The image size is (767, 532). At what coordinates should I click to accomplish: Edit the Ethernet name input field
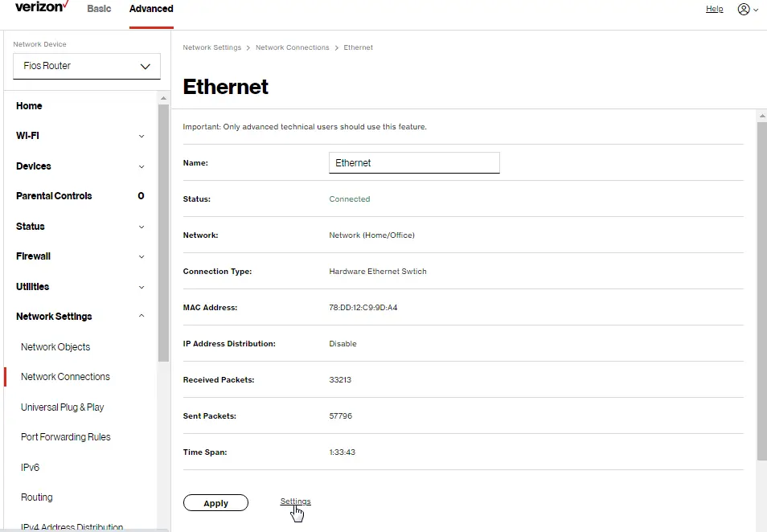tap(414, 162)
